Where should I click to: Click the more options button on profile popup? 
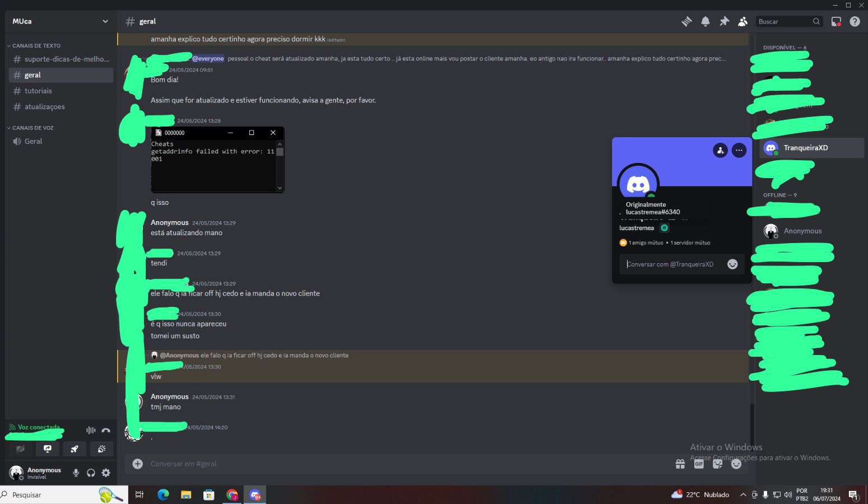[739, 150]
